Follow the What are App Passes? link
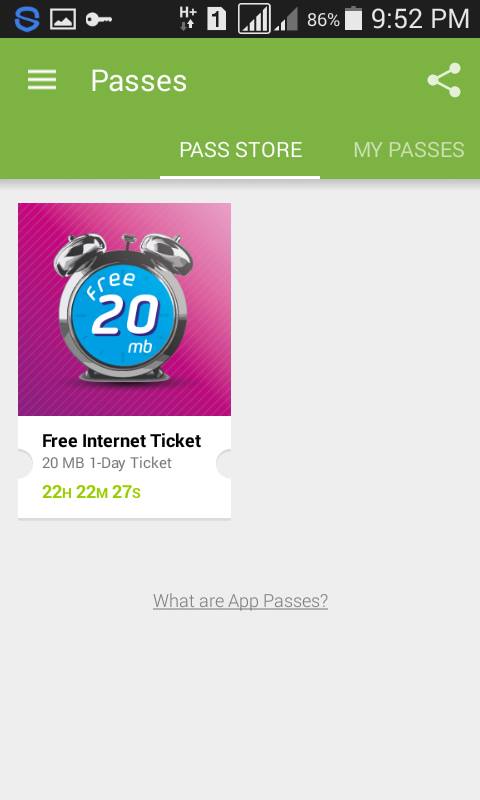Screen dimensions: 480x800 [x=240, y=601]
